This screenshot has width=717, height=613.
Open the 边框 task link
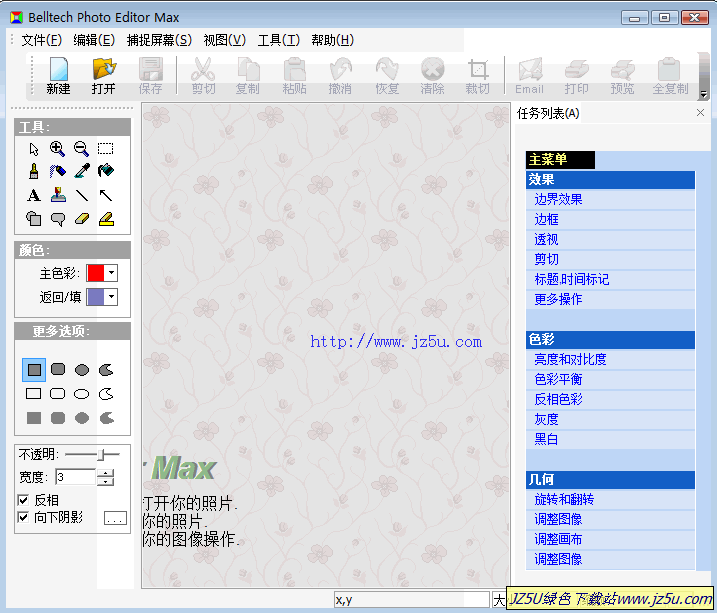click(x=546, y=219)
